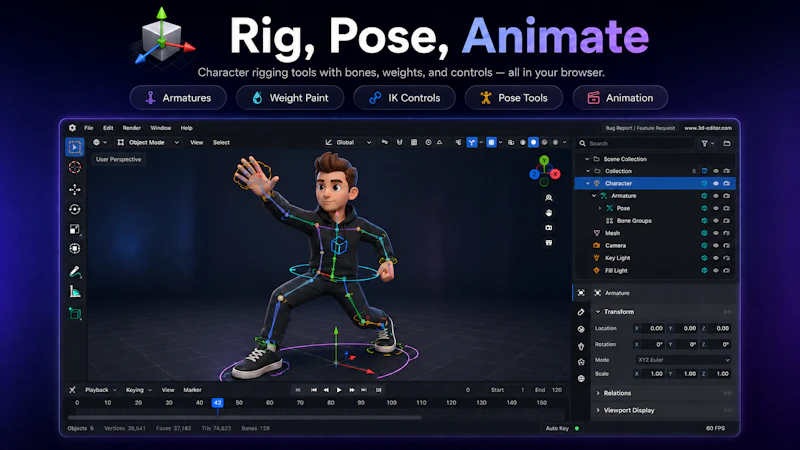
Task: Open the object properties tab above wrench
Action: (x=581, y=293)
